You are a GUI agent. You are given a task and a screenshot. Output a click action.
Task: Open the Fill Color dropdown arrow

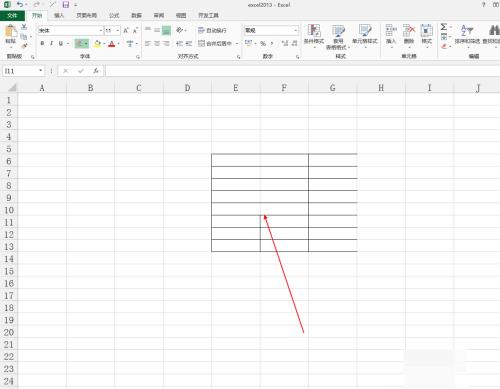tap(104, 44)
